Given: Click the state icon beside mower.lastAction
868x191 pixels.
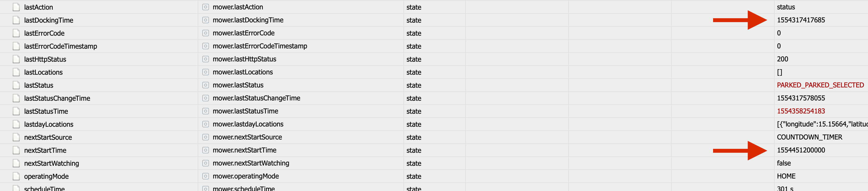Looking at the screenshot, I should (206, 7).
